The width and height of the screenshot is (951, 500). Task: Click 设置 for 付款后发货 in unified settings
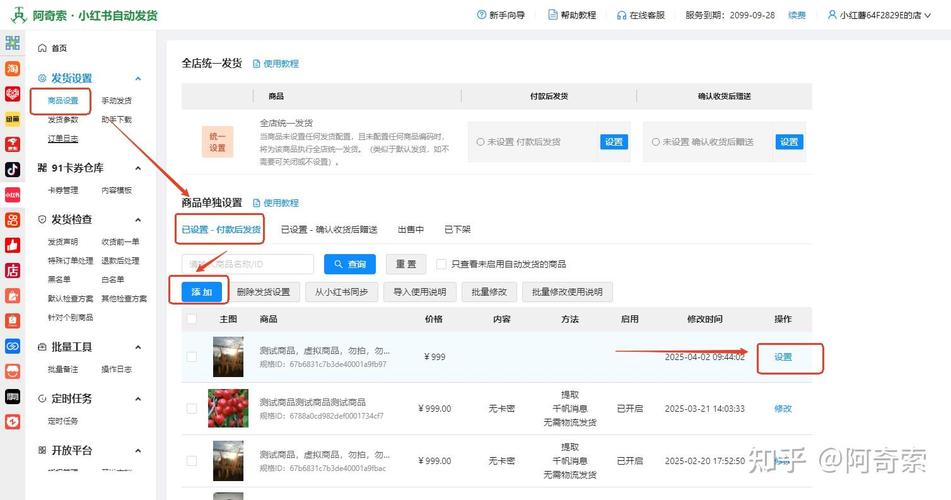pyautogui.click(x=614, y=142)
